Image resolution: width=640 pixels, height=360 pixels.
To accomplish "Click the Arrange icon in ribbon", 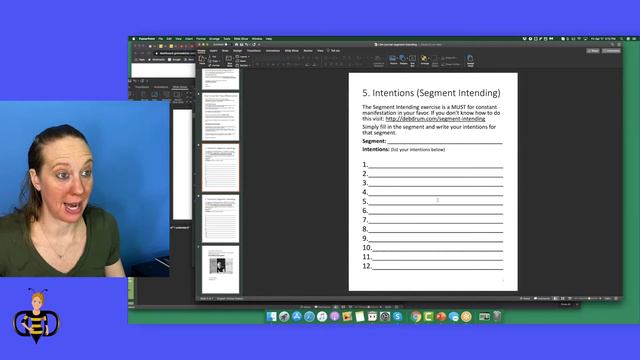I will 424,60.
